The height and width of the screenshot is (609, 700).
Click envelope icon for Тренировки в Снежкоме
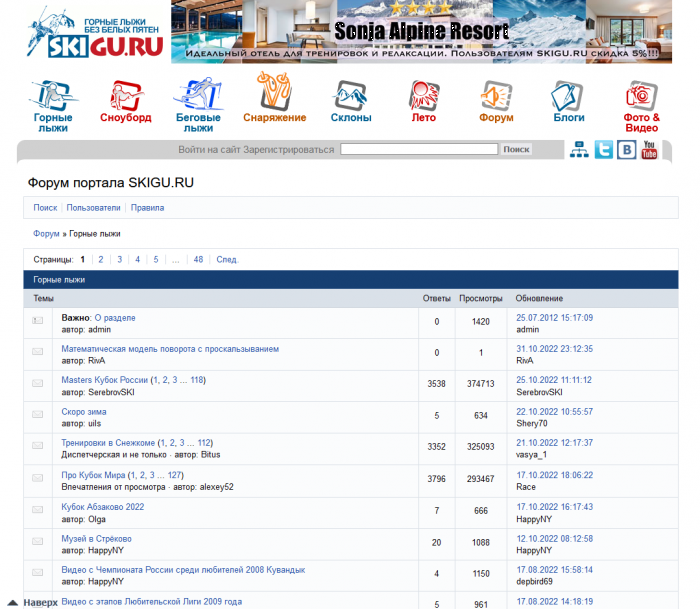(38, 446)
